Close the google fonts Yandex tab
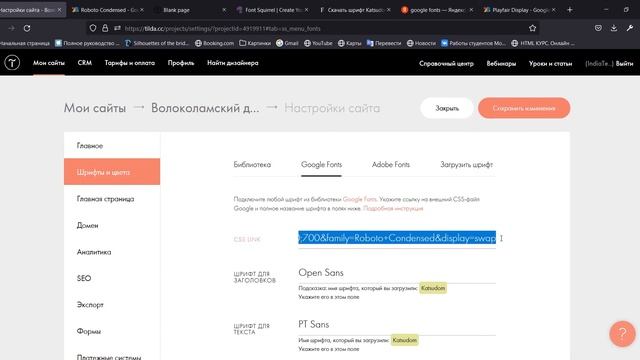This screenshot has width=640, height=360. (471, 9)
